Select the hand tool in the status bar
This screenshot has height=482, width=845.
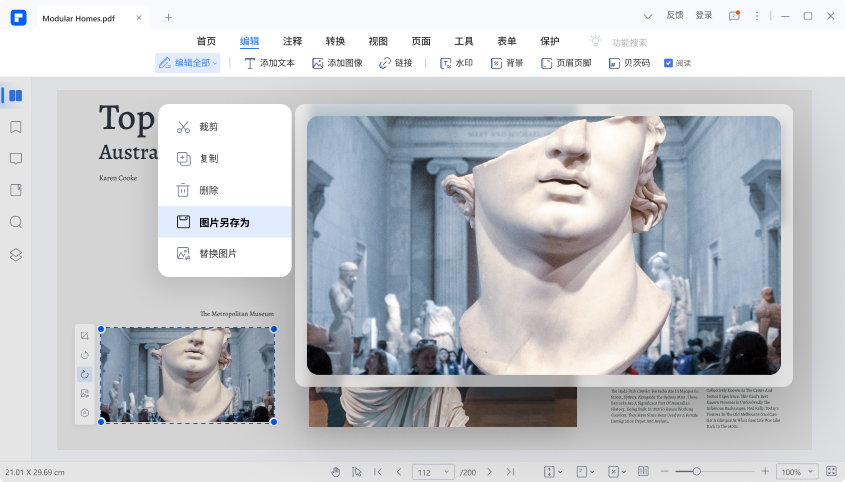pyautogui.click(x=335, y=471)
